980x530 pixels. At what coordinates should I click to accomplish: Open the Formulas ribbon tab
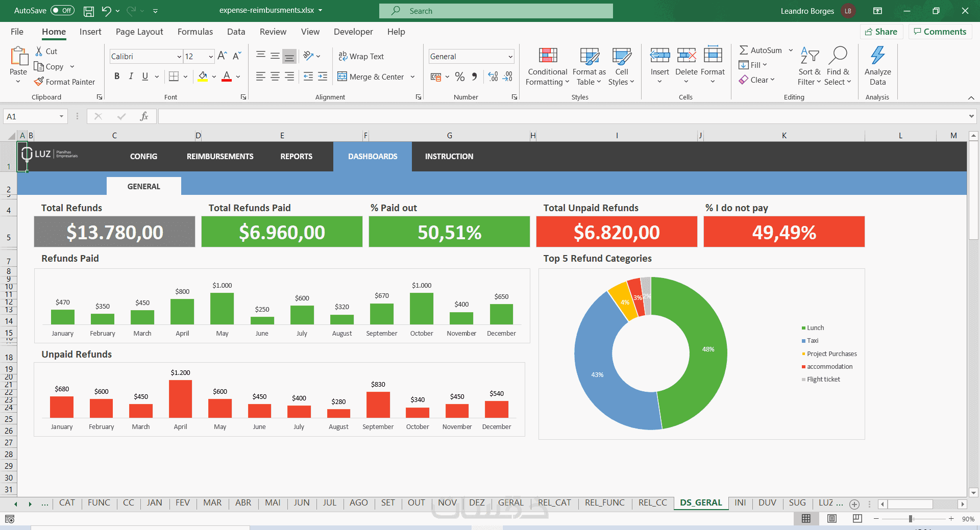tap(195, 32)
